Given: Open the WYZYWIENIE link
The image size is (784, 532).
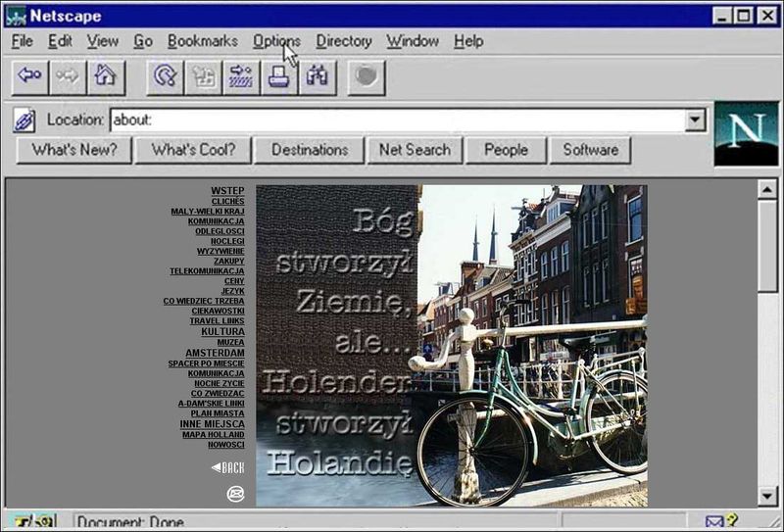Looking at the screenshot, I should pos(220,251).
